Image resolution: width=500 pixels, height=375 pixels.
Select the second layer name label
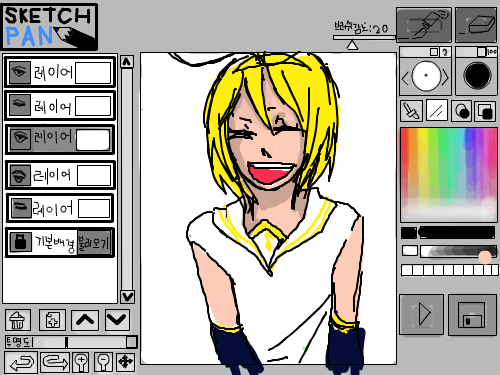tap(53, 106)
